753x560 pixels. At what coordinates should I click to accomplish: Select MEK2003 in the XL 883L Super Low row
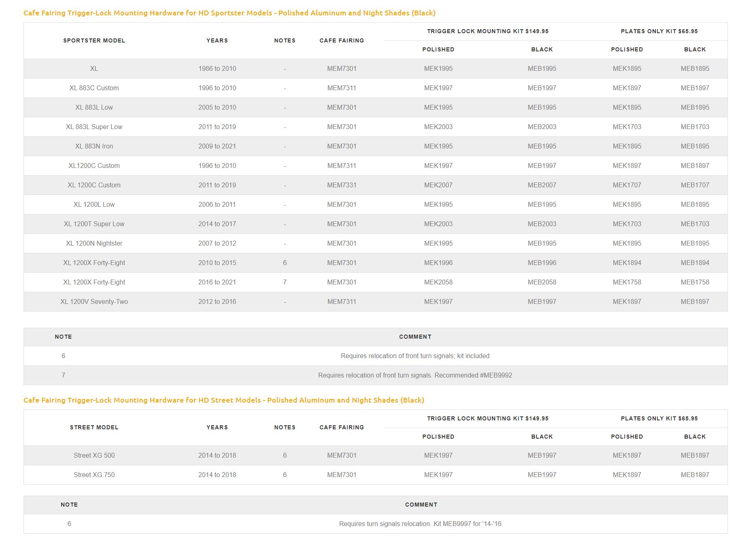click(438, 127)
